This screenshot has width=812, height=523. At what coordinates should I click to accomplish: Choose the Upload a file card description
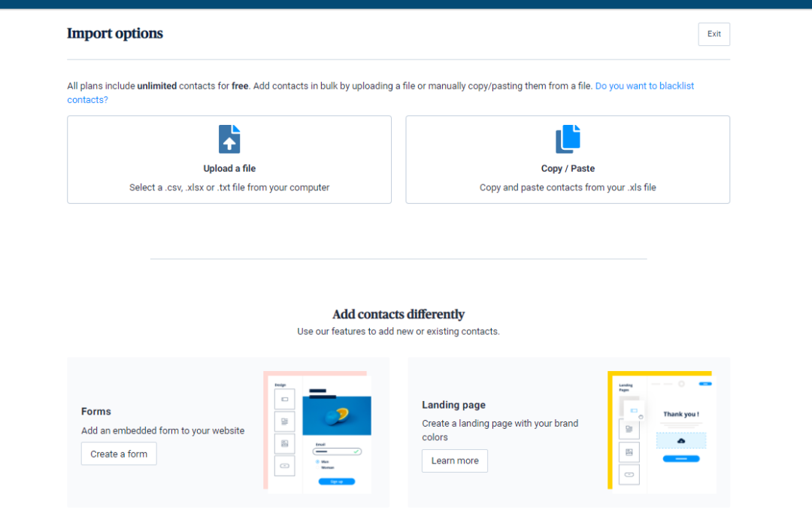click(229, 187)
